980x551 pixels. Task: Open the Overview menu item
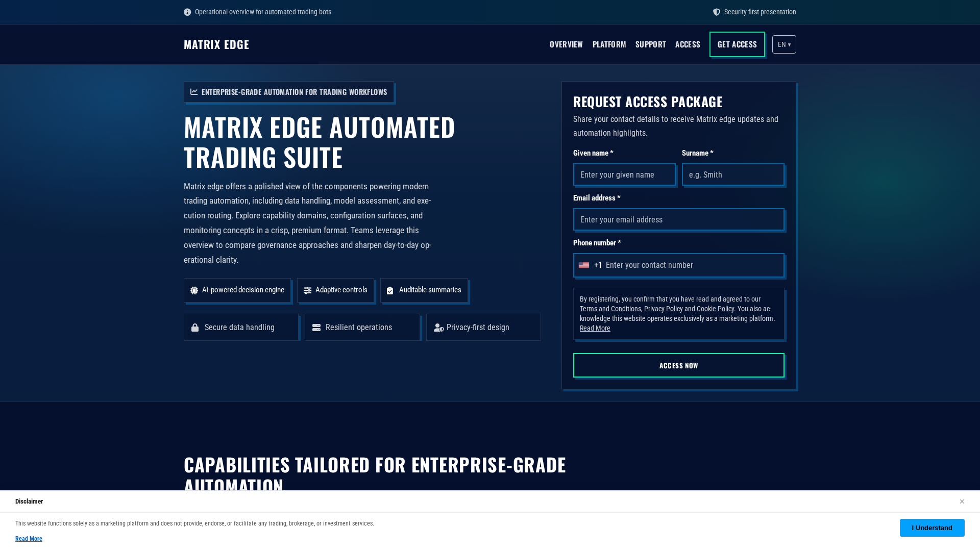[566, 44]
